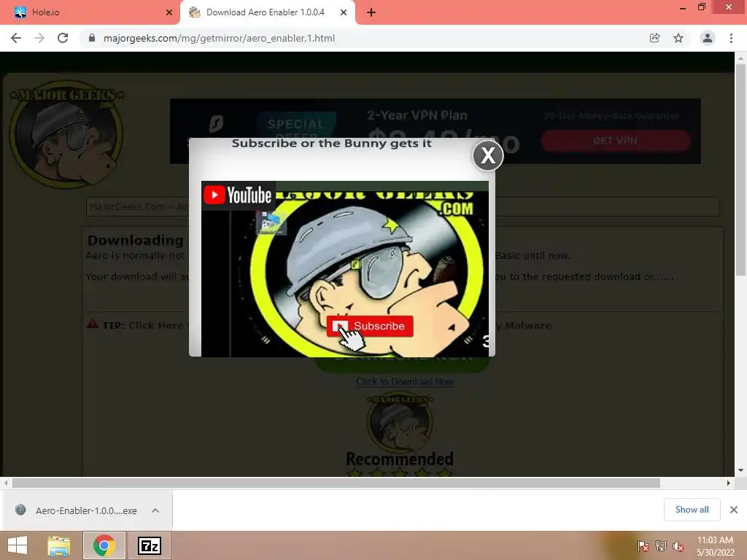Click the Action Center flag tray icon
This screenshot has height=560, width=747.
(x=643, y=546)
